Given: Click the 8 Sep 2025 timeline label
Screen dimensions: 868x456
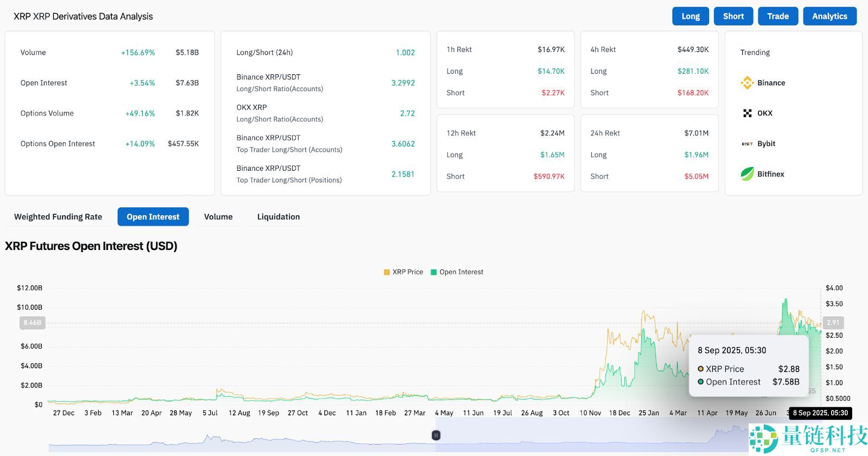Looking at the screenshot, I should pyautogui.click(x=820, y=413).
